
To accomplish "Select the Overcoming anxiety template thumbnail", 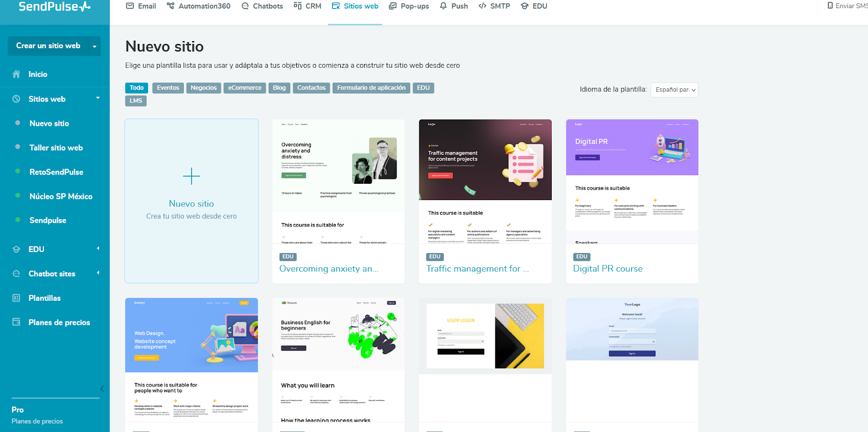I will point(339,182).
